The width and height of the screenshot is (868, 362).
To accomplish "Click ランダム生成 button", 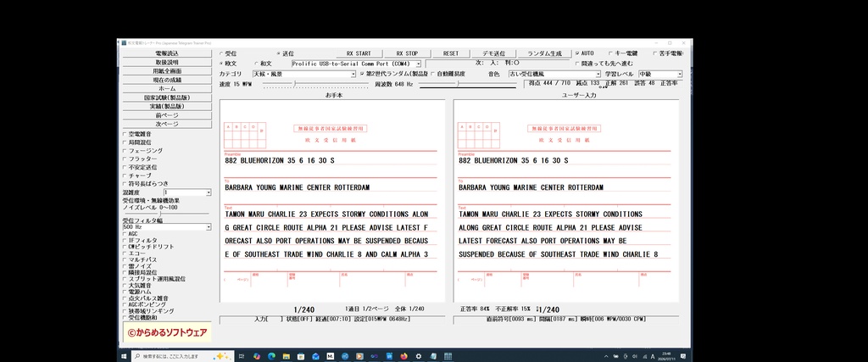I will click(x=544, y=53).
